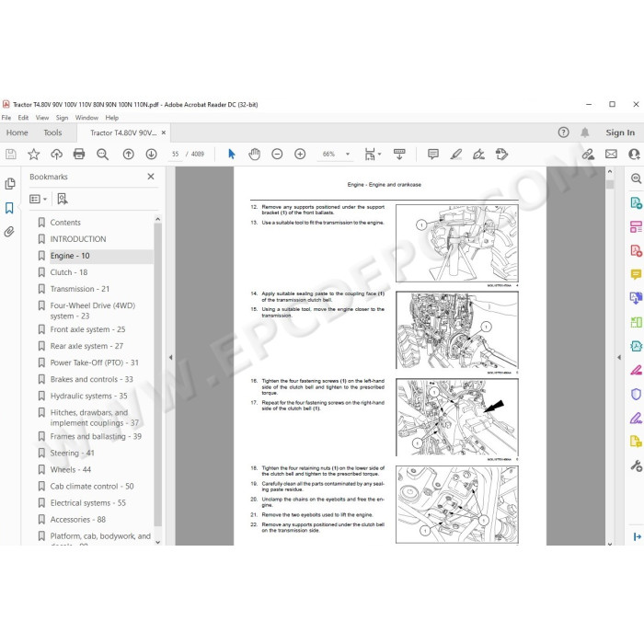Open the Sign menu

point(62,118)
